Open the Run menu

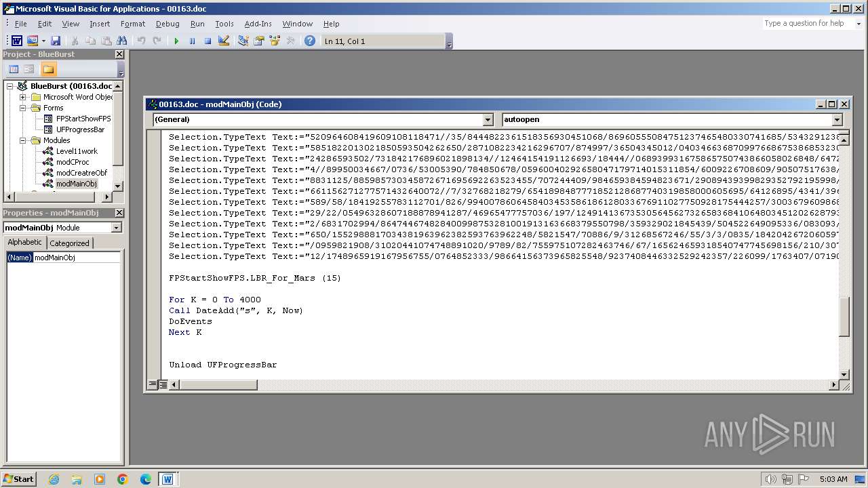197,24
